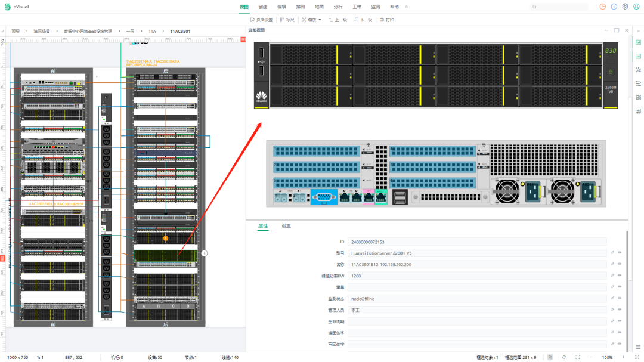Click first icon in right sidebar
The image size is (644, 362).
click(x=638, y=42)
